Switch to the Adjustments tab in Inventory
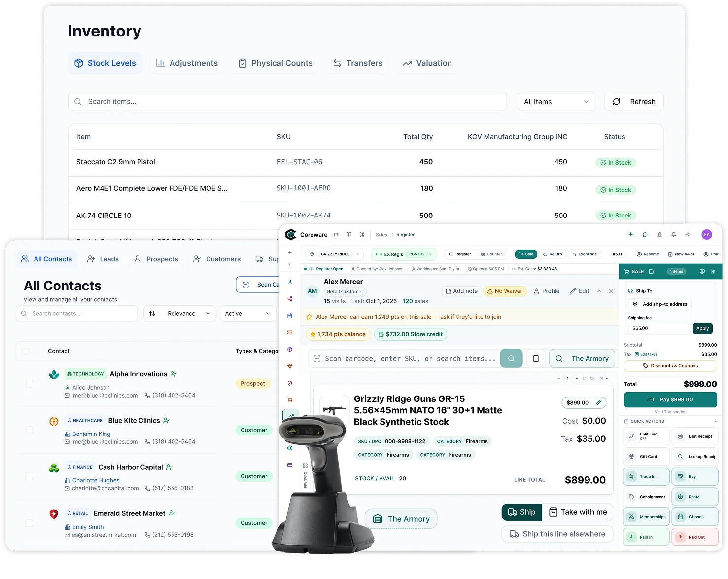 pyautogui.click(x=187, y=63)
